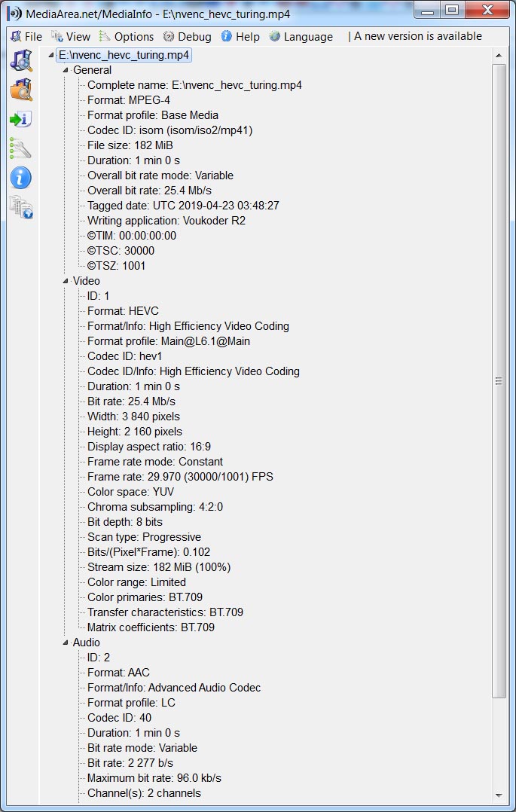Collapse the Video section arrow

pyautogui.click(x=66, y=281)
